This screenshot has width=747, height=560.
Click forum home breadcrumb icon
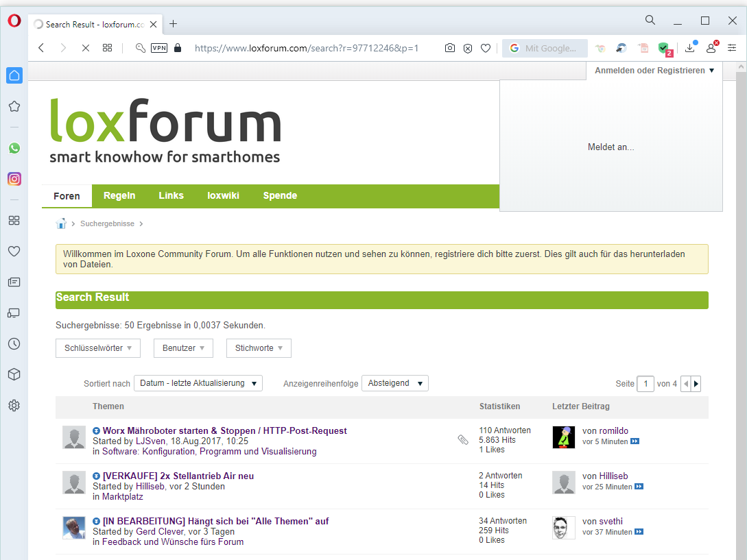61,223
